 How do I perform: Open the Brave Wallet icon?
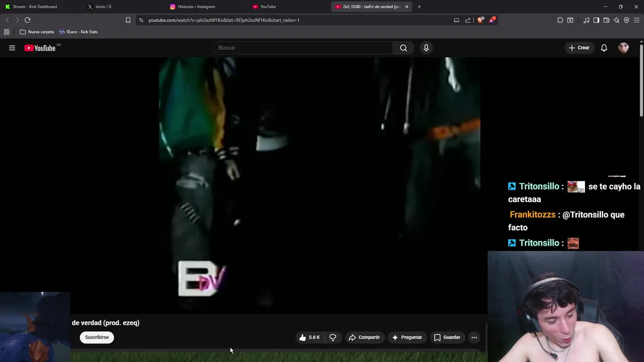point(606,20)
